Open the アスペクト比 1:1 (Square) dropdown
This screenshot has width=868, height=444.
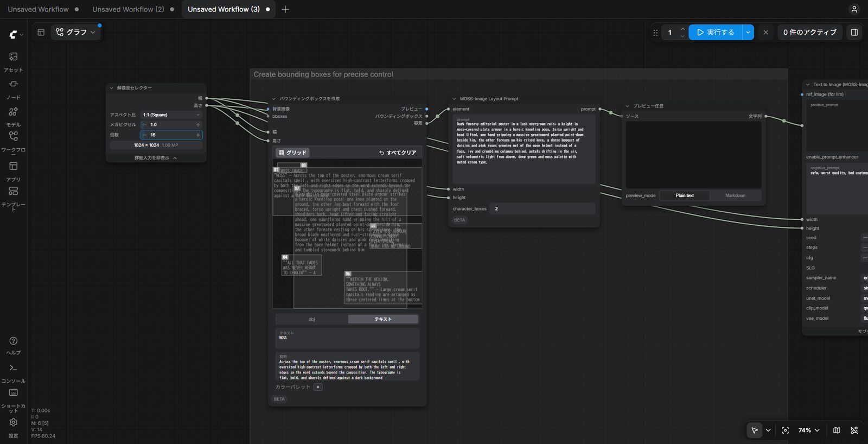[x=171, y=115]
